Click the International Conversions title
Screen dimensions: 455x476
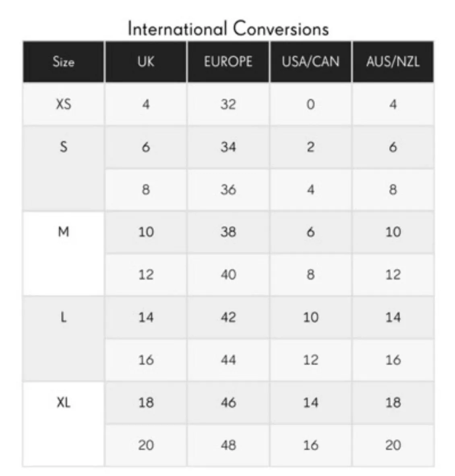228,29
